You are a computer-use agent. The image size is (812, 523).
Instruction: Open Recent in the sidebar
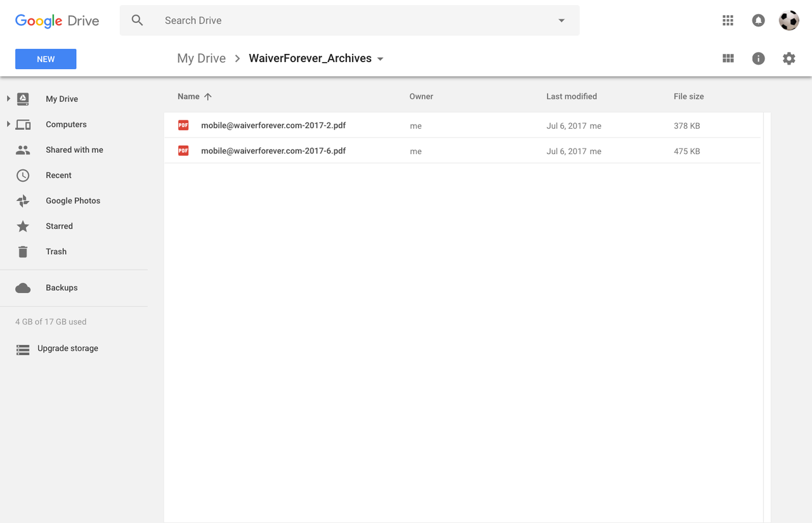pyautogui.click(x=58, y=175)
